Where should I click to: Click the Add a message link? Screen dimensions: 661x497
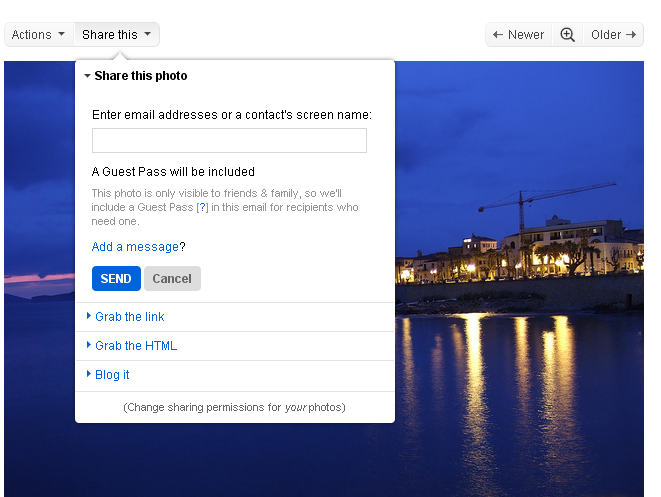click(x=135, y=247)
